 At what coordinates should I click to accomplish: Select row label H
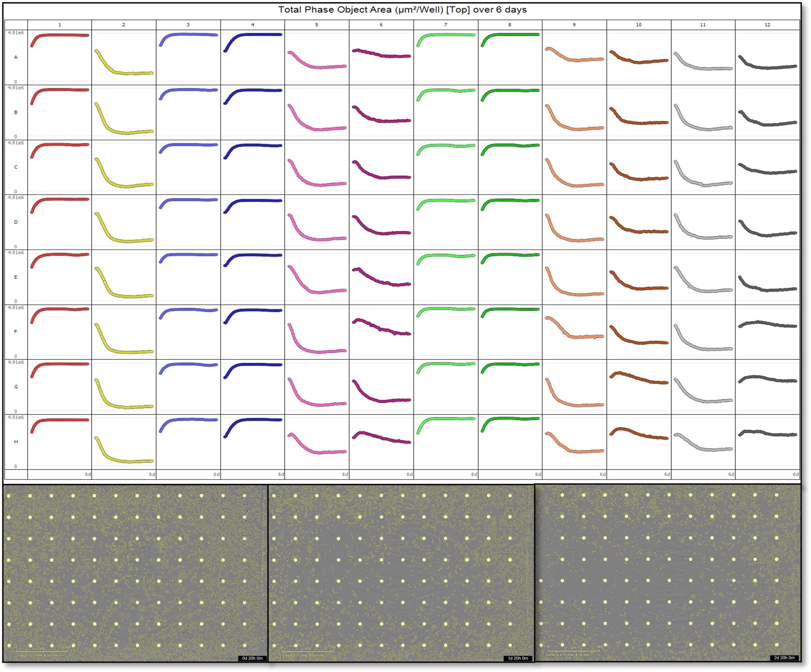point(16,441)
